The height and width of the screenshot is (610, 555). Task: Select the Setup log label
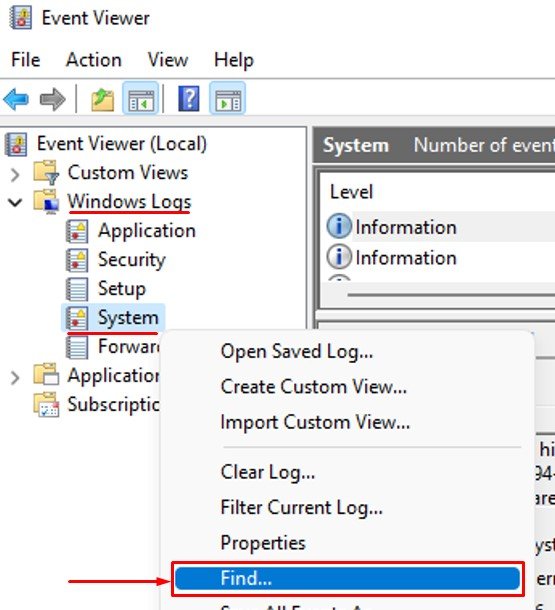click(x=122, y=289)
